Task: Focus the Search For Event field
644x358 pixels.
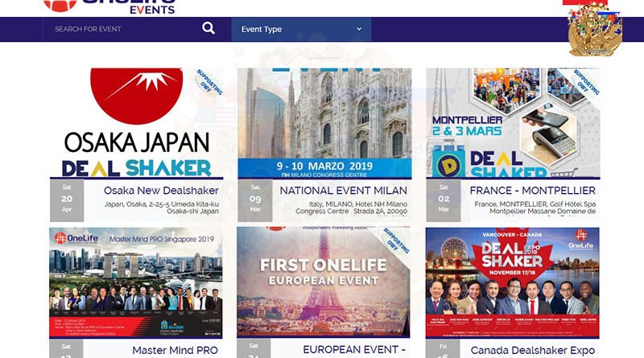Action: [122, 29]
